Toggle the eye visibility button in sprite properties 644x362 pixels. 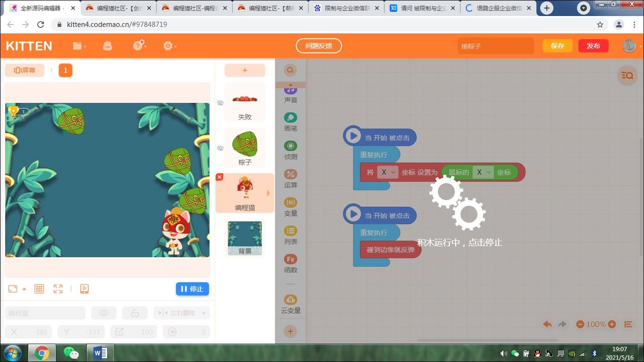pyautogui.click(x=104, y=313)
